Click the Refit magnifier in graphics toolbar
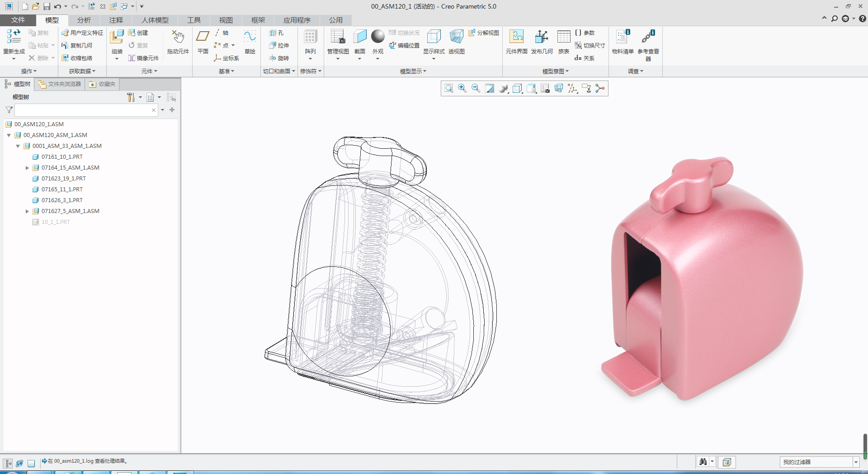 [x=448, y=89]
